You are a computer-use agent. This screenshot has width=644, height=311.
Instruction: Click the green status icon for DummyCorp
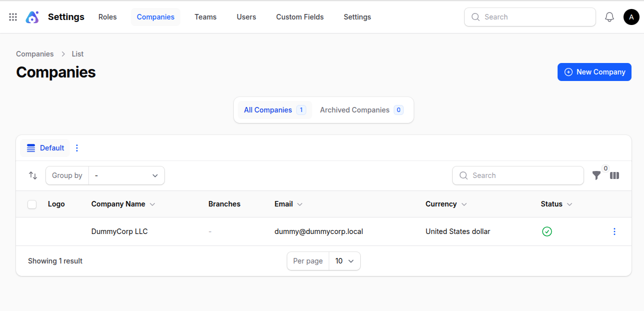[547, 231]
